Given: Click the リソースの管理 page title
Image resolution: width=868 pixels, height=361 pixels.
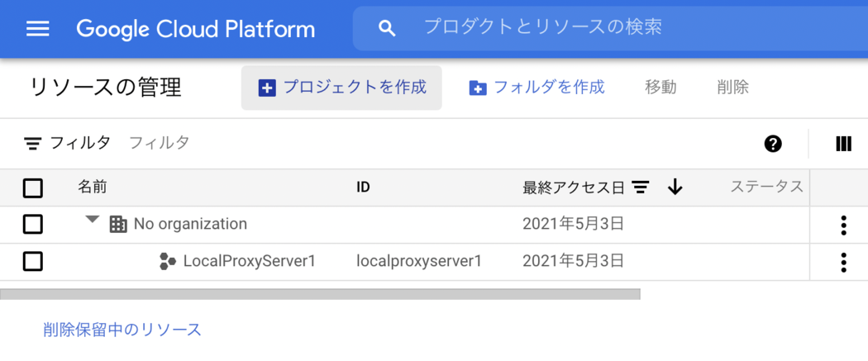Looking at the screenshot, I should pyautogui.click(x=106, y=88).
